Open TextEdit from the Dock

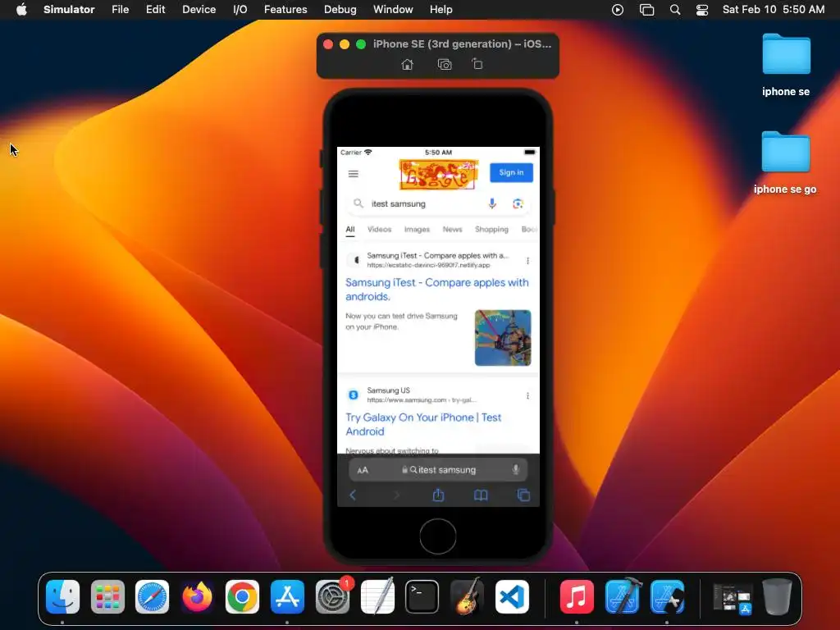[377, 596]
